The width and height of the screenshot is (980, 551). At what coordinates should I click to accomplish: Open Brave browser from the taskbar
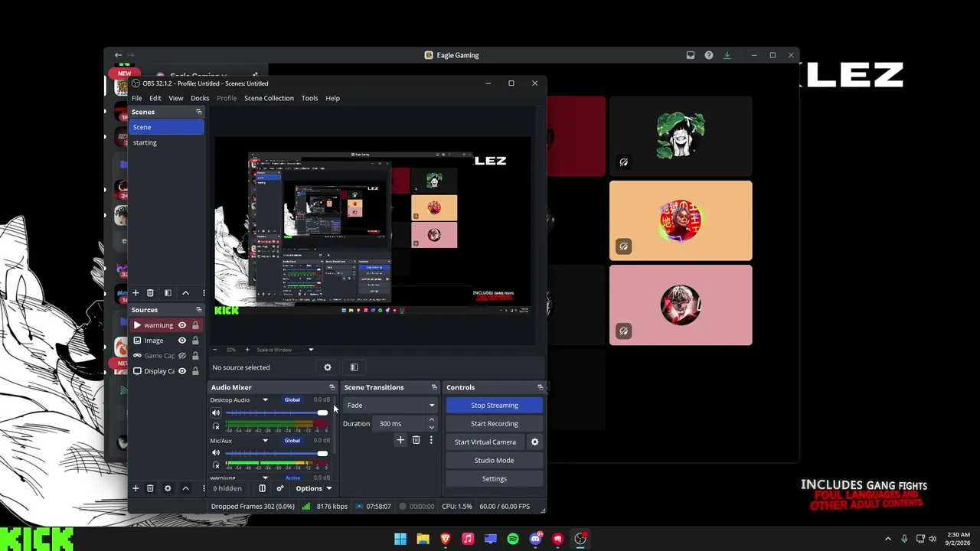click(446, 539)
